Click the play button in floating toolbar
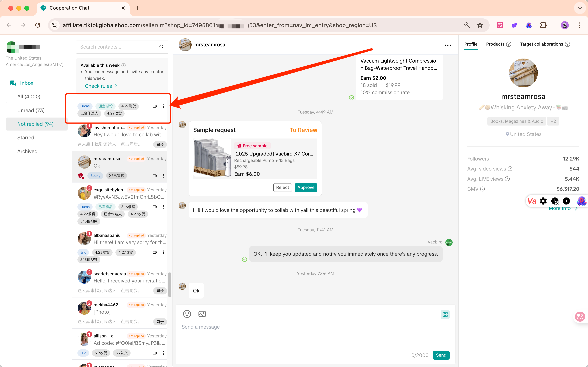588x367 pixels. (566, 201)
